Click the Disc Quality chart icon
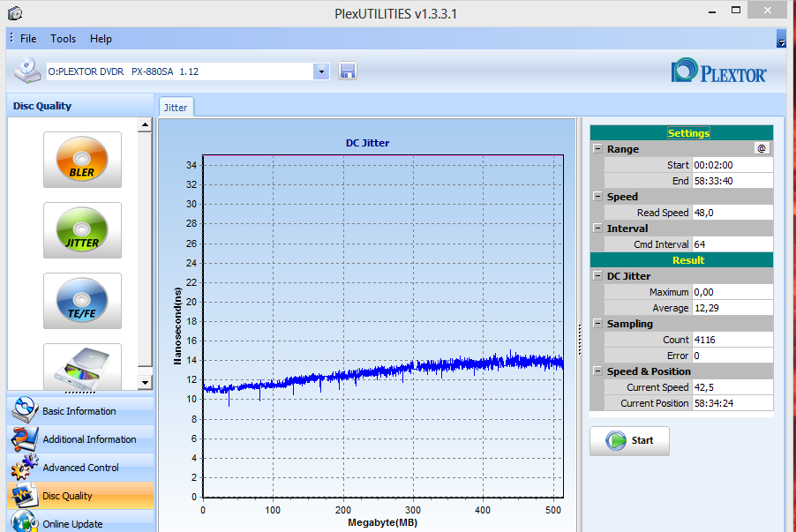The height and width of the screenshot is (532, 796). 25,496
